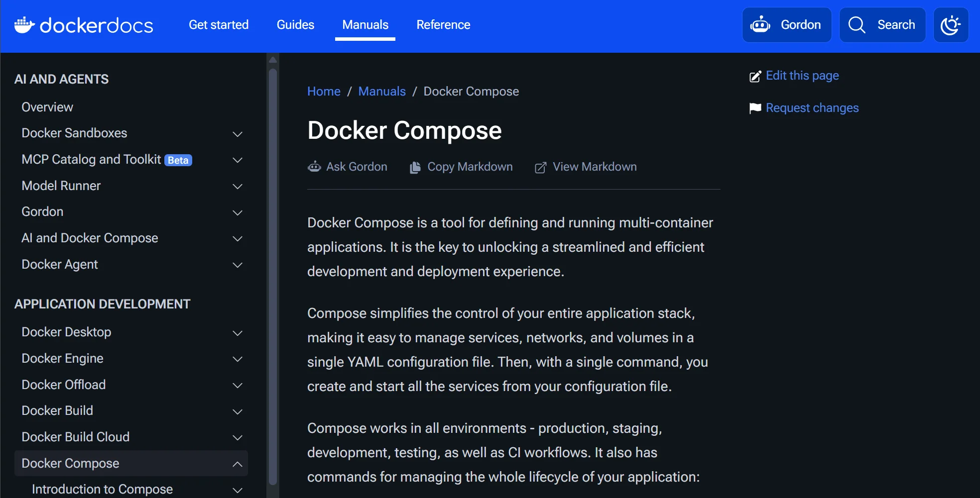980x498 pixels.
Task: Open the Guides tab
Action: tap(295, 25)
